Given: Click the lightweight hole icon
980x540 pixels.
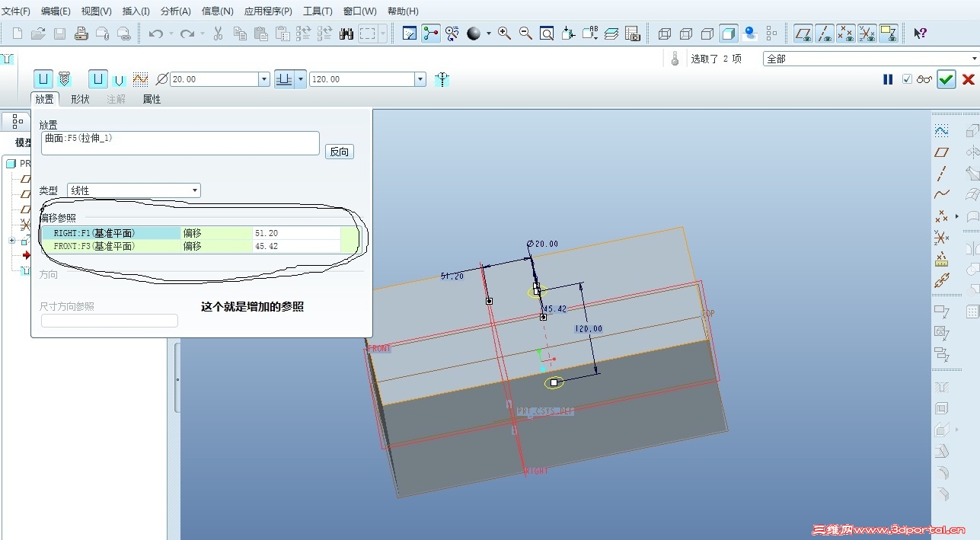Looking at the screenshot, I should pyautogui.click(x=442, y=79).
